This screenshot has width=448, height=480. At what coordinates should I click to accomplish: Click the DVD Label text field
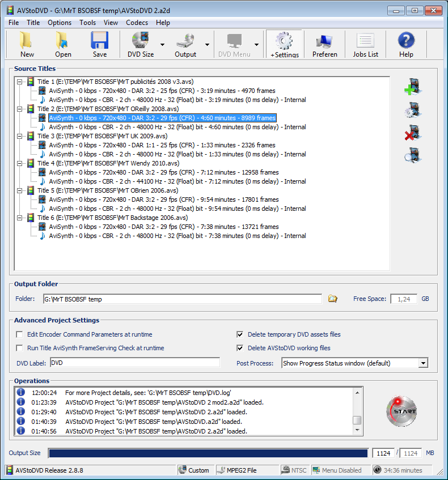135,363
